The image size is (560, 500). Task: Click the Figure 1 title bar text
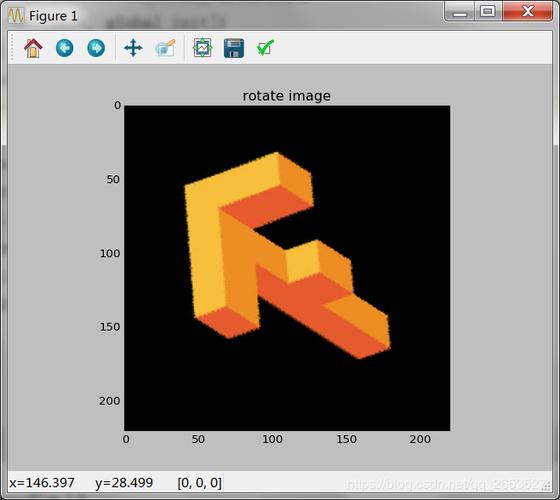click(x=53, y=16)
